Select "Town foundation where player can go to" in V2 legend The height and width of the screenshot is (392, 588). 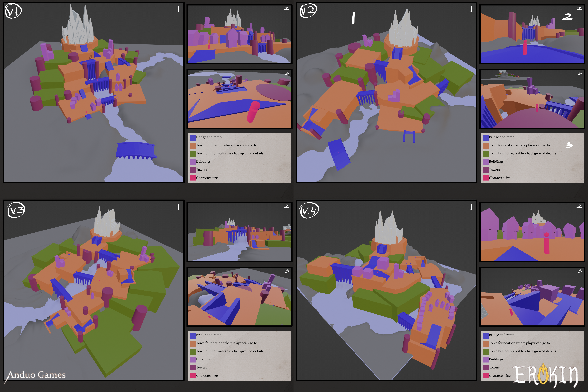(x=519, y=145)
